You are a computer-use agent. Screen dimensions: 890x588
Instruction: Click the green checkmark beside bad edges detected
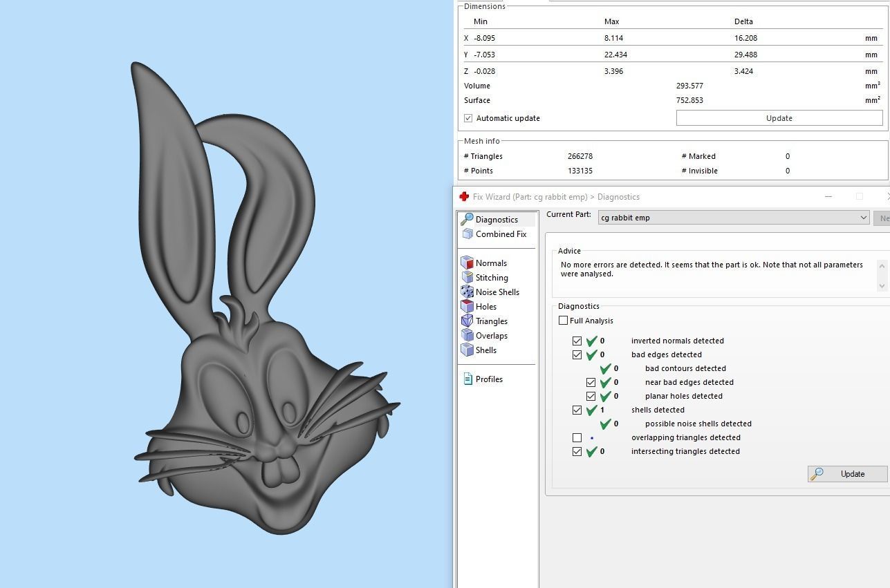(x=591, y=354)
